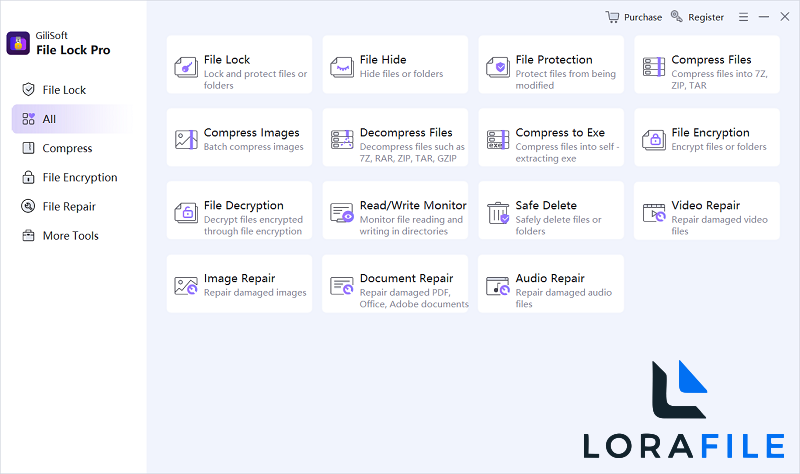Screen dimensions: 800x474
Task: Select the All category in sidebar
Action: coord(73,119)
